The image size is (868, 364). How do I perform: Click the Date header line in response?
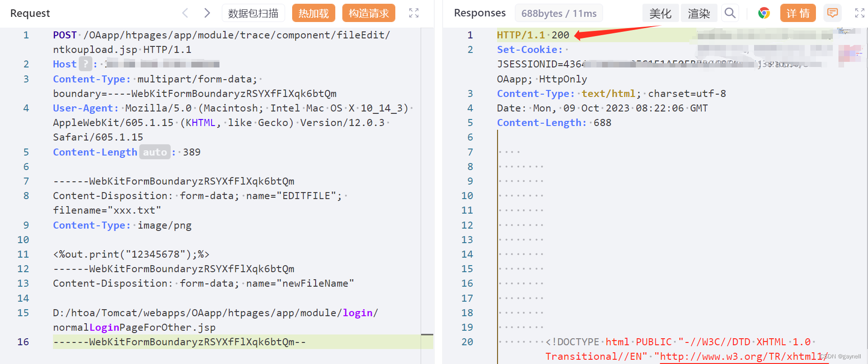603,108
